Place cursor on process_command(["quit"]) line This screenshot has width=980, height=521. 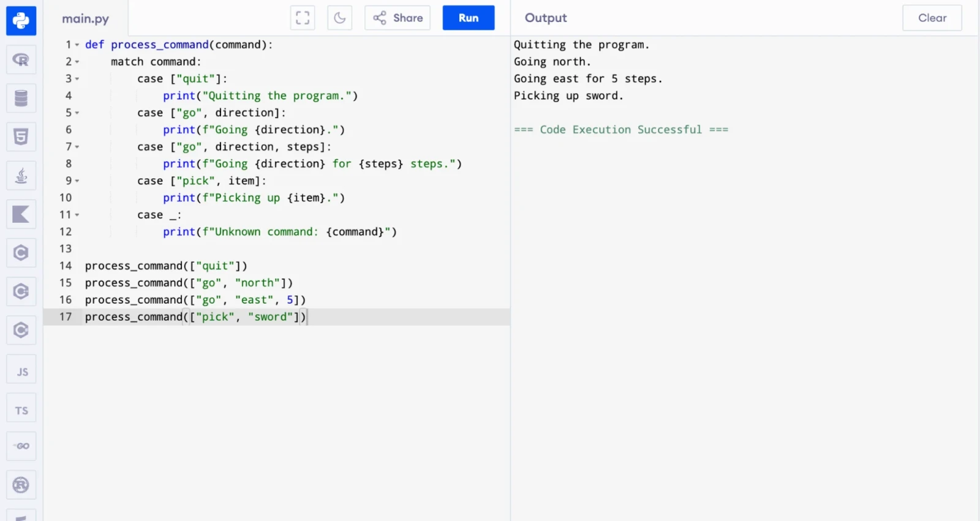(166, 266)
